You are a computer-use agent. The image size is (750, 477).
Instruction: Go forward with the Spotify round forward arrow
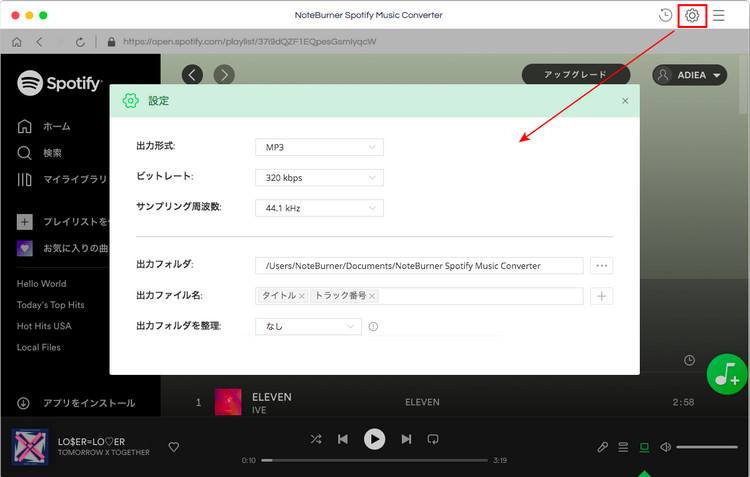click(x=224, y=75)
